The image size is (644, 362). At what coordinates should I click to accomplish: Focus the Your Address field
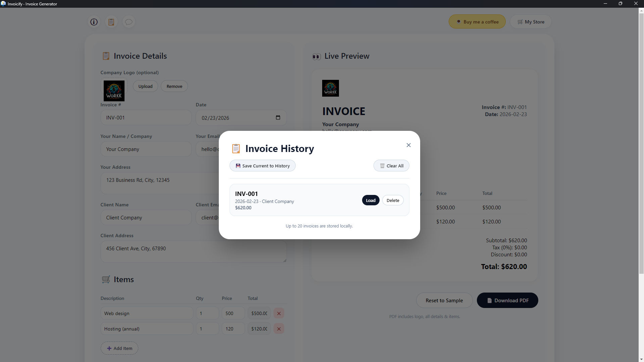(x=160, y=183)
